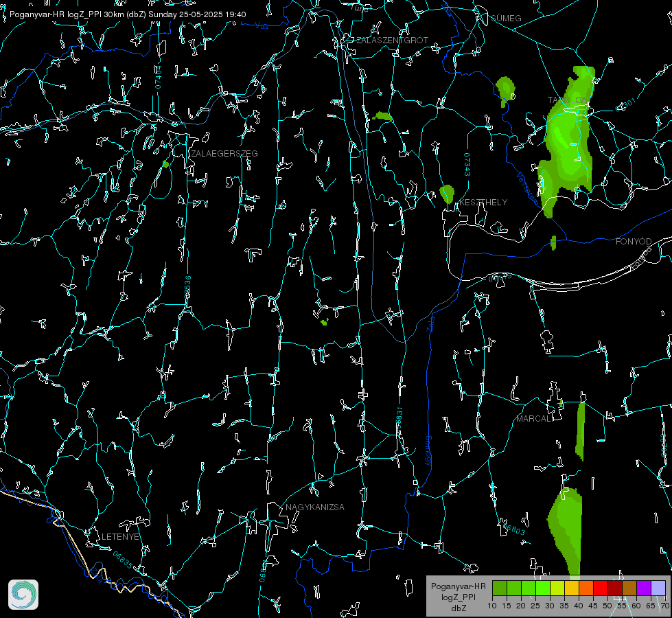672x618 pixels.
Task: Click the road number label 07343
Action: coord(467,165)
